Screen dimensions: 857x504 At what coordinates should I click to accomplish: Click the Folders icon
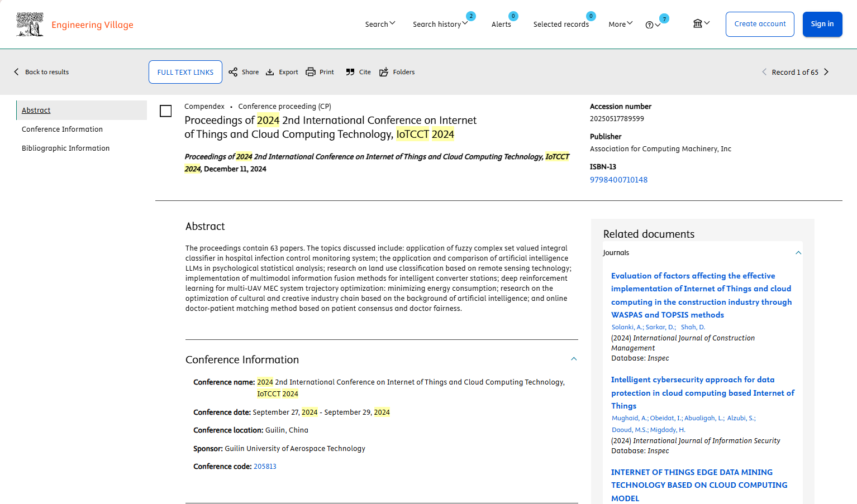click(x=384, y=72)
